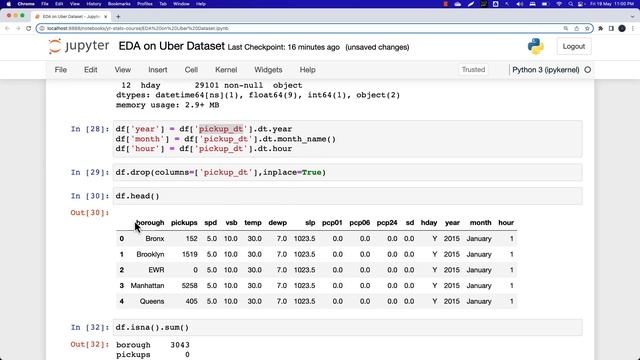The width and height of the screenshot is (640, 360).
Task: Select code cell In [28]
Action: (x=347, y=139)
